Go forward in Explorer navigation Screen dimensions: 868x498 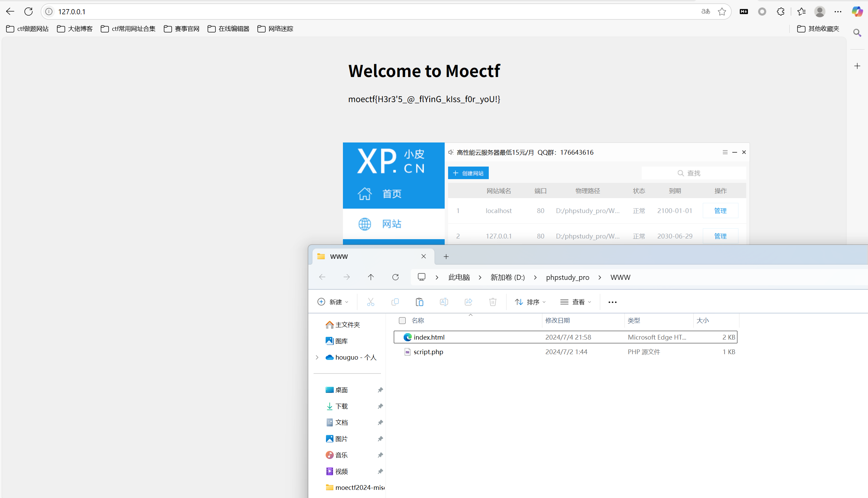tap(346, 277)
